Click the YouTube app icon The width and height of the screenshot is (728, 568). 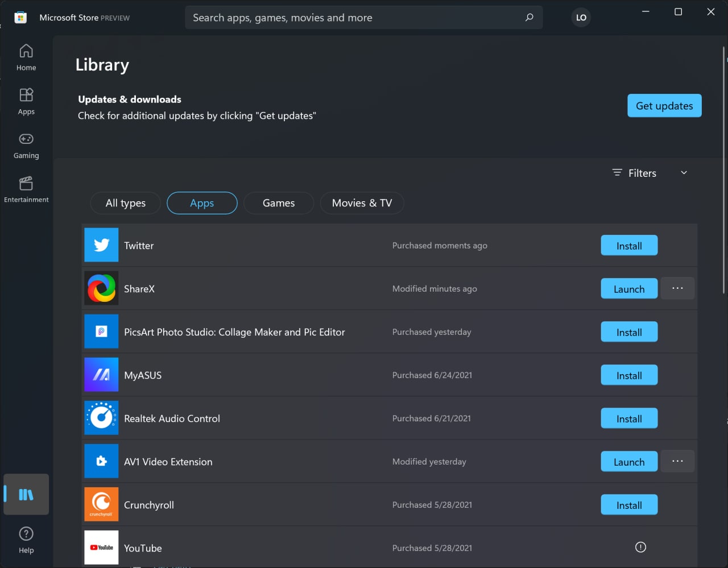pyautogui.click(x=101, y=548)
